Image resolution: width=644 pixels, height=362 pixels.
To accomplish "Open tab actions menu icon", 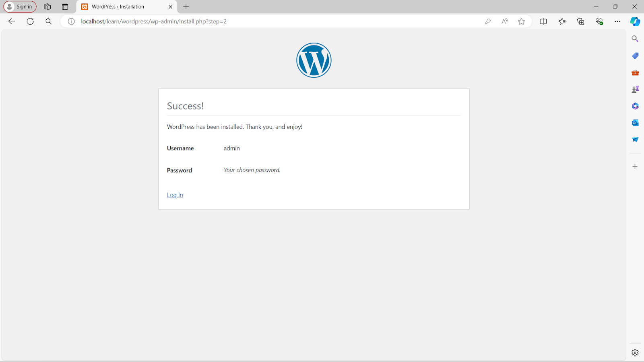I will pyautogui.click(x=65, y=6).
